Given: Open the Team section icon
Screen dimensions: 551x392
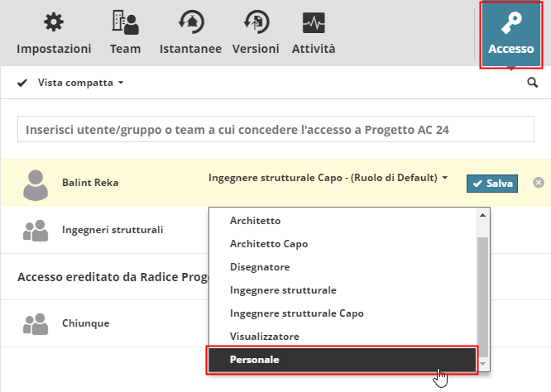Looking at the screenshot, I should click(x=125, y=22).
